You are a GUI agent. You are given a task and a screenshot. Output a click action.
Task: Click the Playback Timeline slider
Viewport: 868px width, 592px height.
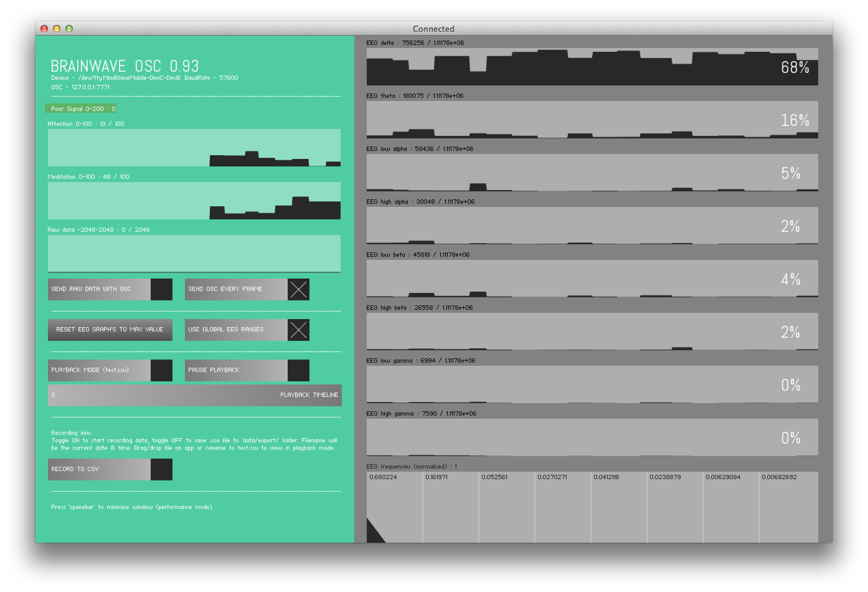point(195,395)
